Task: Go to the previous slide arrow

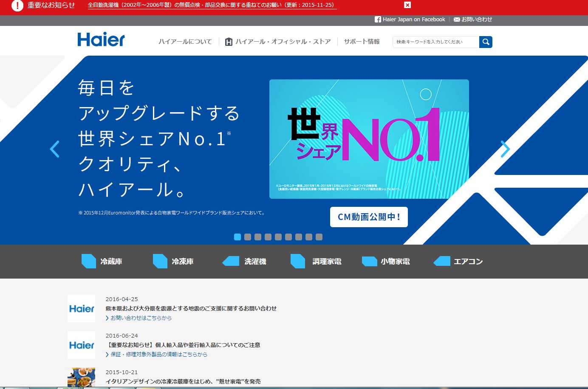Action: tap(55, 149)
